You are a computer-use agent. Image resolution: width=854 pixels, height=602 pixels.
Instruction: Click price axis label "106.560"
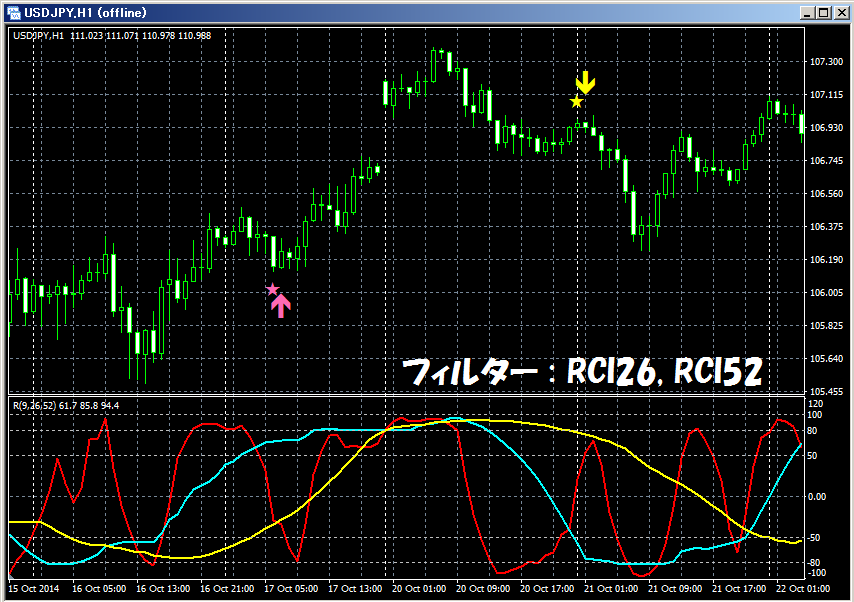tap(826, 193)
